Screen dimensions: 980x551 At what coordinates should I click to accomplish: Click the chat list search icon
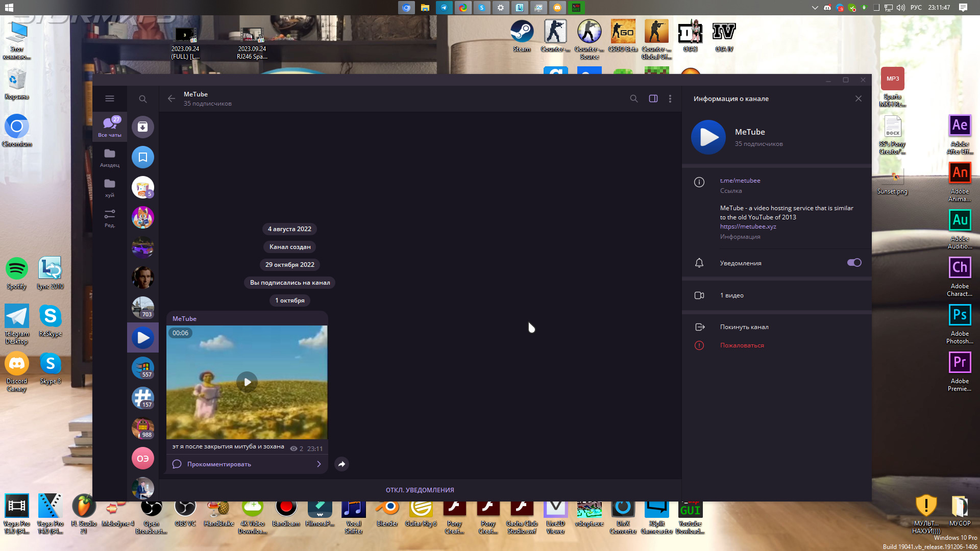[143, 99]
